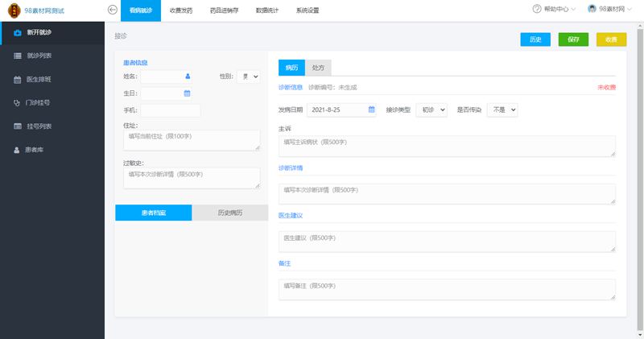Open the 是否传染 dropdown
Screen dimensions: 644x339
tap(502, 110)
